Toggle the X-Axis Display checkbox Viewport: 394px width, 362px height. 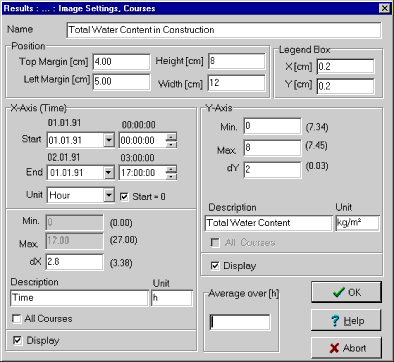(x=17, y=340)
